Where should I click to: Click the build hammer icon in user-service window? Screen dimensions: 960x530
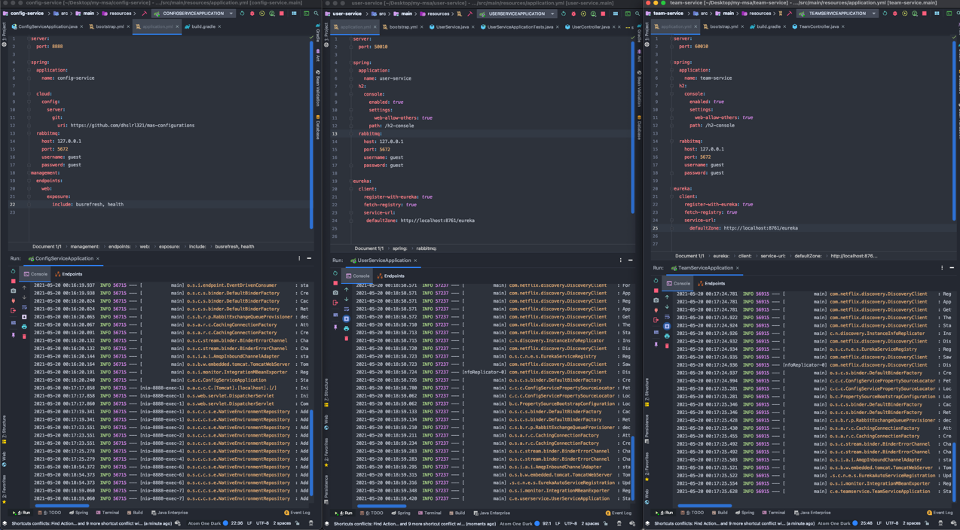point(470,13)
